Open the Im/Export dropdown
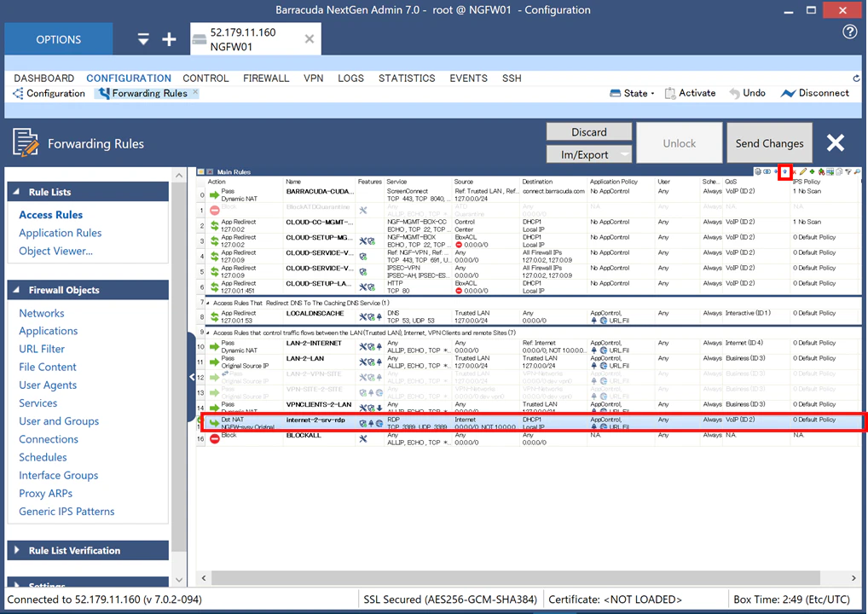Image resolution: width=868 pixels, height=614 pixels. point(589,154)
